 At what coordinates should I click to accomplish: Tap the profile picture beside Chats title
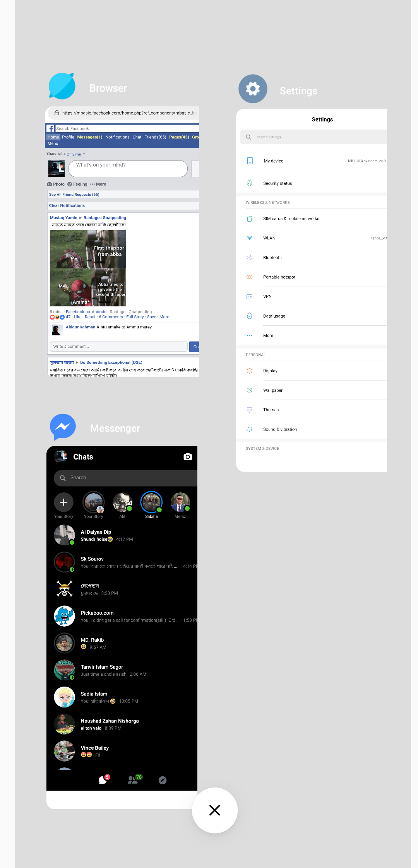click(x=61, y=456)
